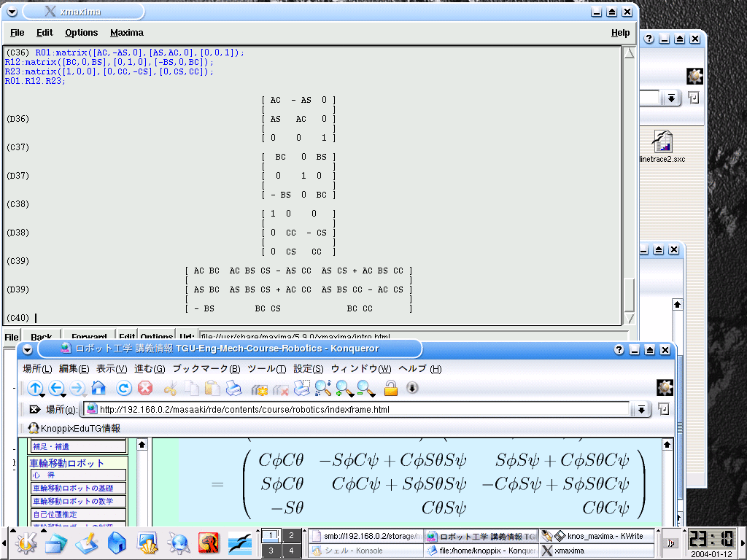747x560 pixels.
Task: Click the Print icon in Konqueror toolbar
Action: click(233, 389)
